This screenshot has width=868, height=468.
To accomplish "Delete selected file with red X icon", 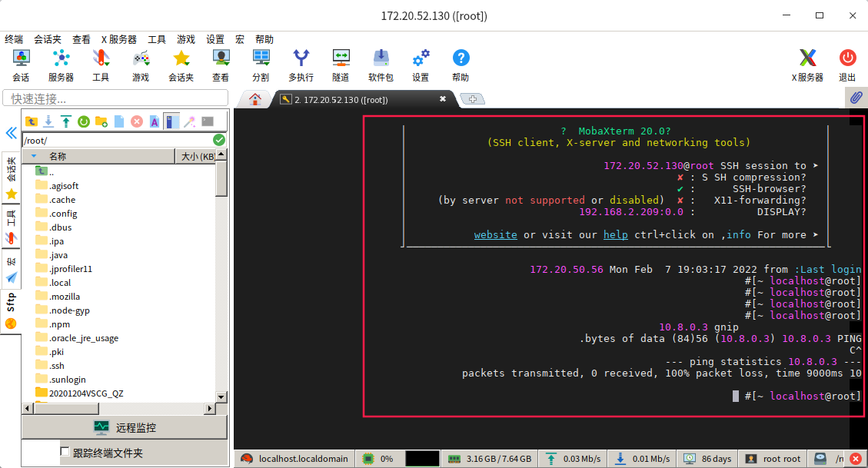I will [x=137, y=121].
